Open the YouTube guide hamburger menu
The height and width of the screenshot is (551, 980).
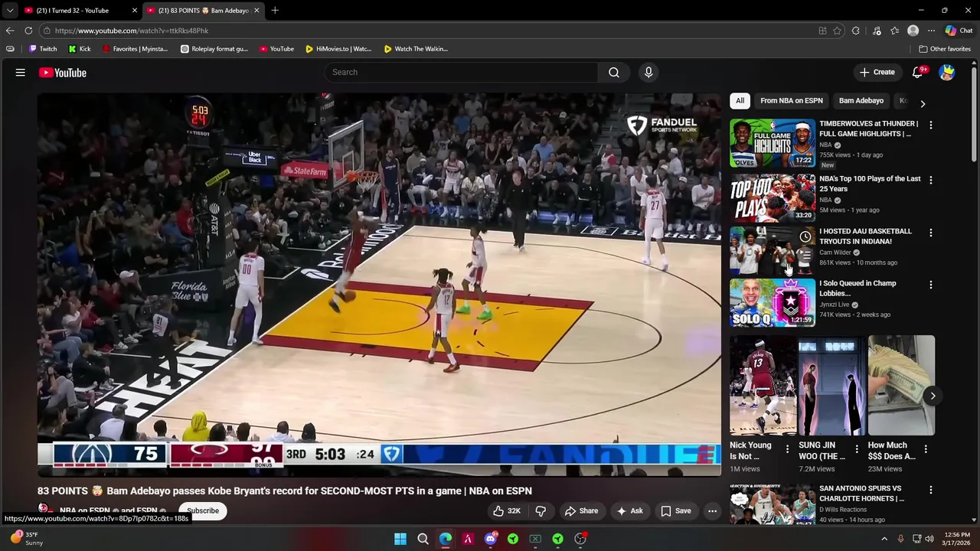tap(21, 73)
